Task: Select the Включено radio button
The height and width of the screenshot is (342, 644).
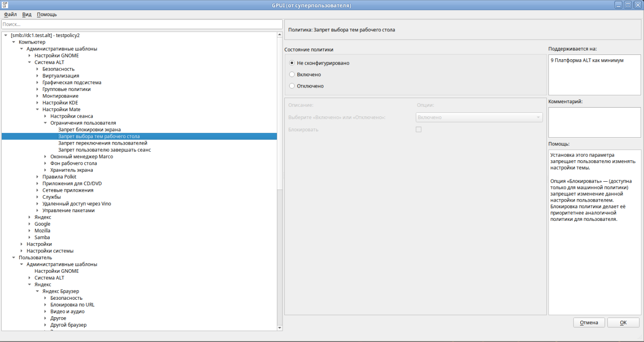Action: pos(292,74)
